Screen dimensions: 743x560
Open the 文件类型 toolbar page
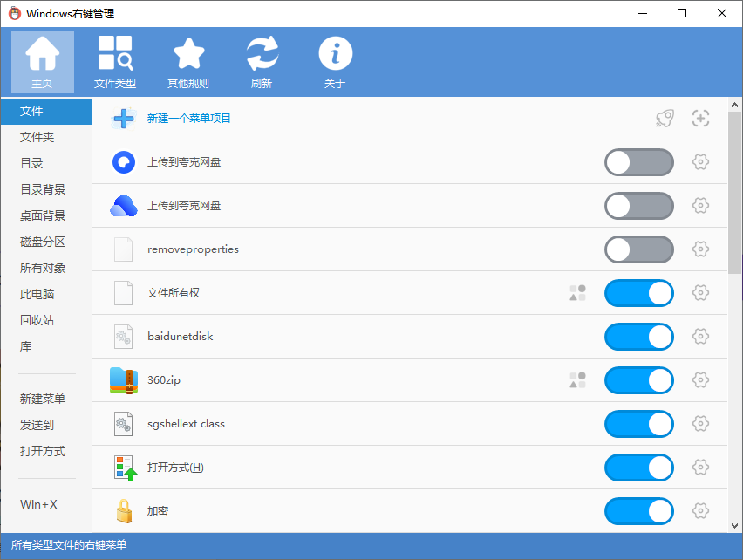coord(115,62)
